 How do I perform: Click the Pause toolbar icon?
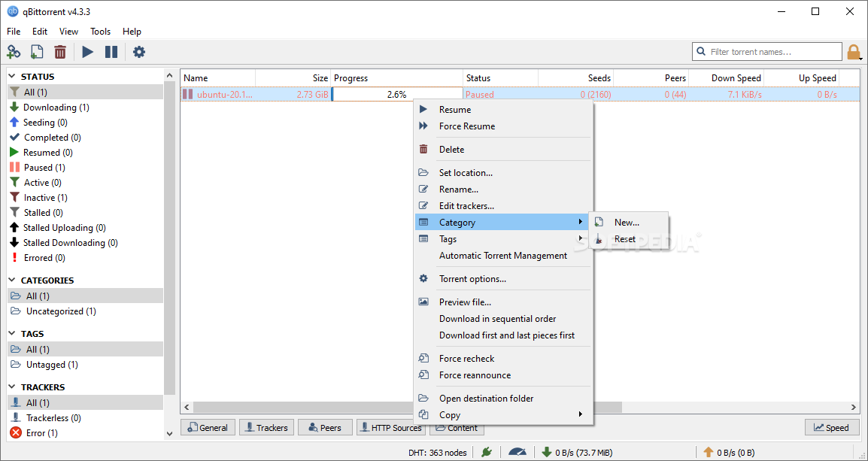[x=111, y=52]
